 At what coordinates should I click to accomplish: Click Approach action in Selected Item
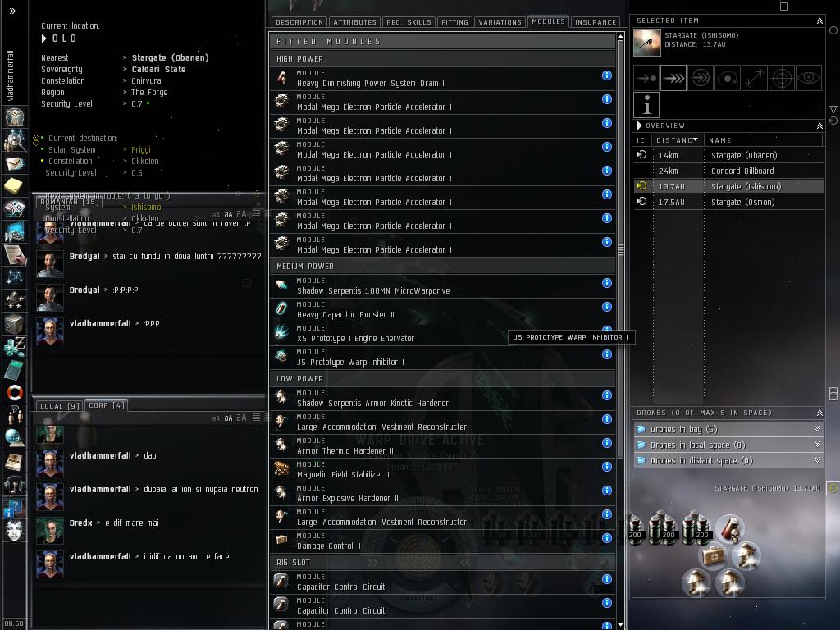(646, 78)
